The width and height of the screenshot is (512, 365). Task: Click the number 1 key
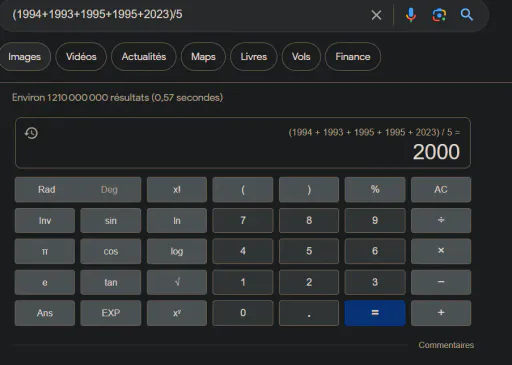pyautogui.click(x=243, y=282)
